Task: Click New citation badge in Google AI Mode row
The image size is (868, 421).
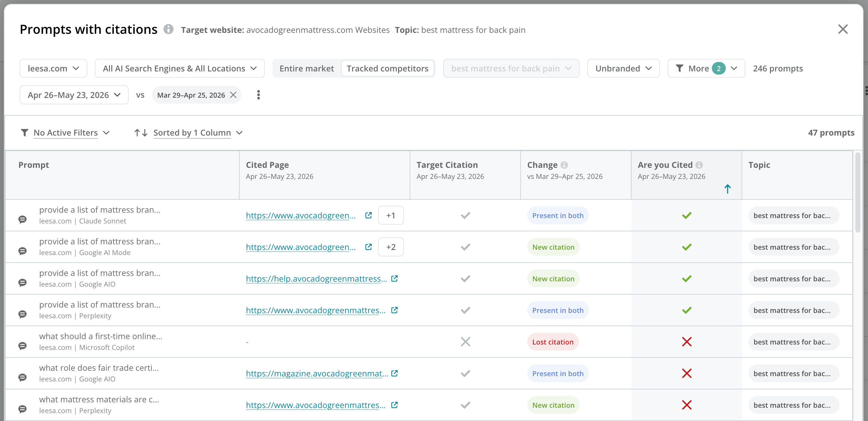Action: click(x=553, y=247)
